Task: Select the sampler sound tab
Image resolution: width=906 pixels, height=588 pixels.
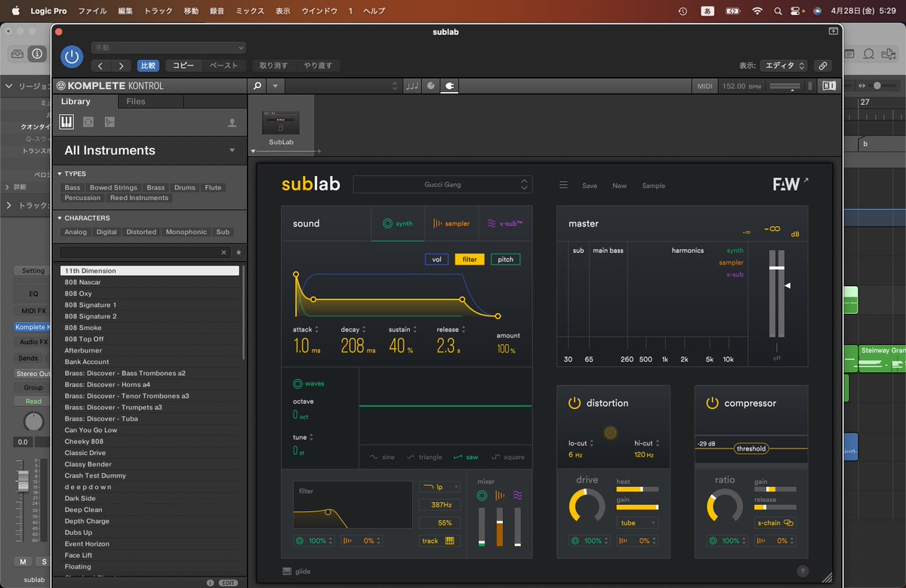Action: tap(451, 223)
